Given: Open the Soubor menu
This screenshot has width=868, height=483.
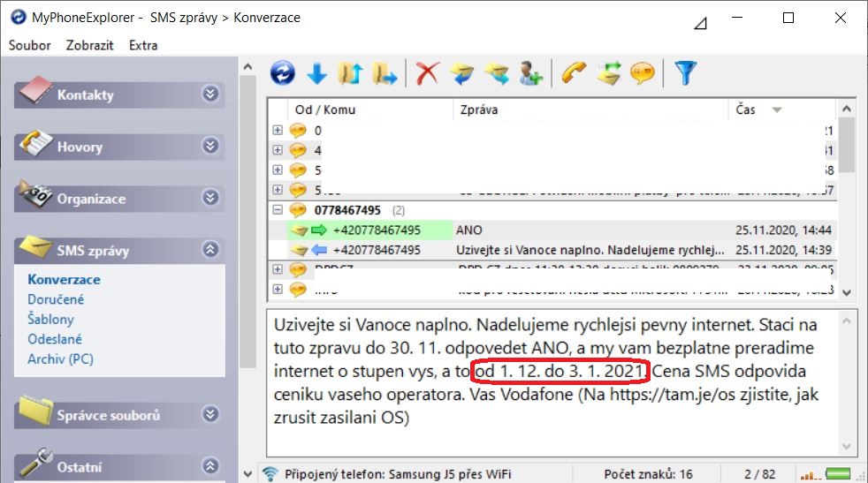Looking at the screenshot, I should 30,45.
